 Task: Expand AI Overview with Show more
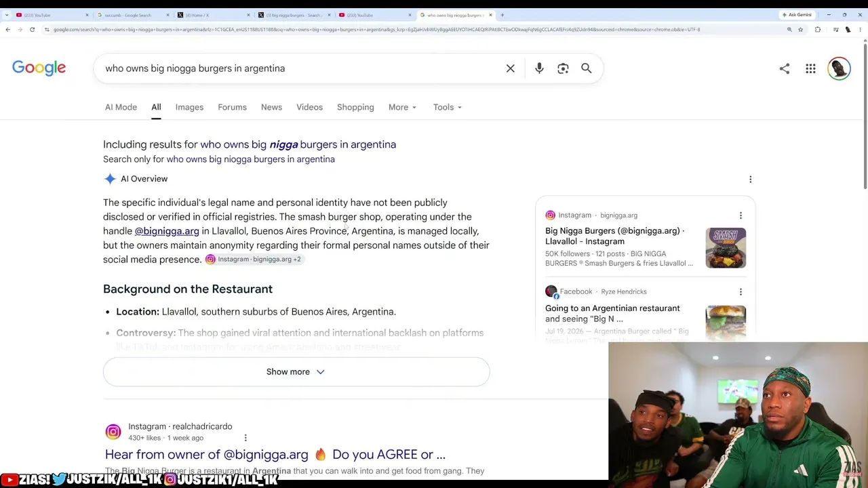296,371
